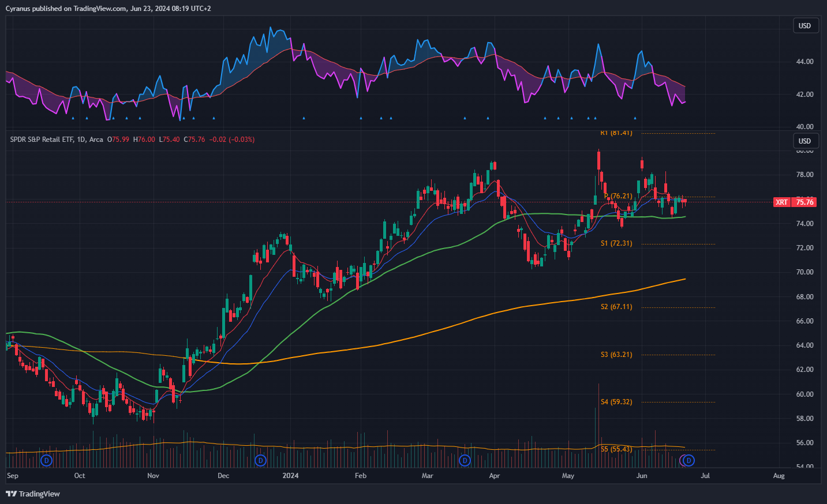Click 68.00 on the price scale
Viewport: 827px width, 504px height.
805,297
